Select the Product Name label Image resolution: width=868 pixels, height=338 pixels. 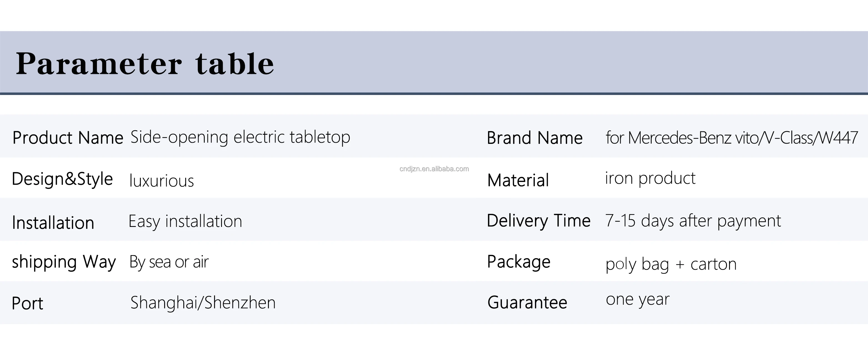click(68, 138)
